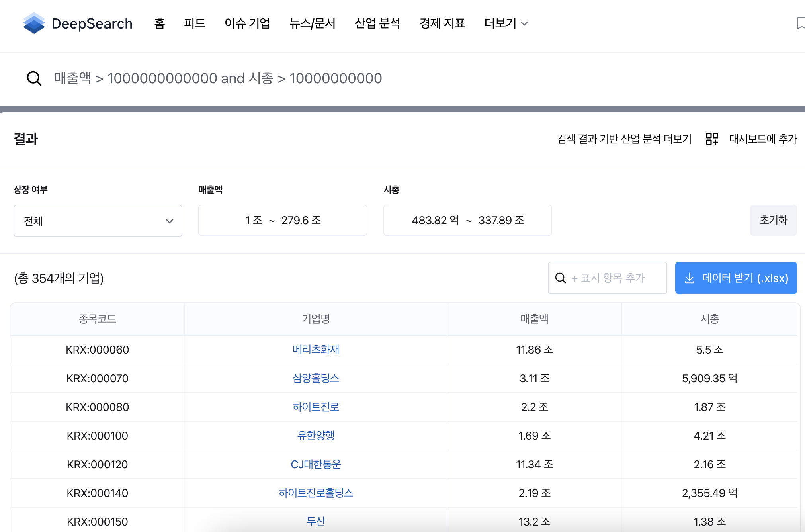The image size is (805, 532).
Task: Select the 산업 분석 menu
Action: tap(377, 23)
